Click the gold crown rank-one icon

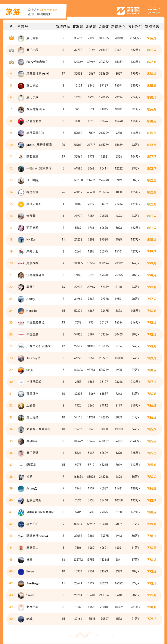coord(11,38)
